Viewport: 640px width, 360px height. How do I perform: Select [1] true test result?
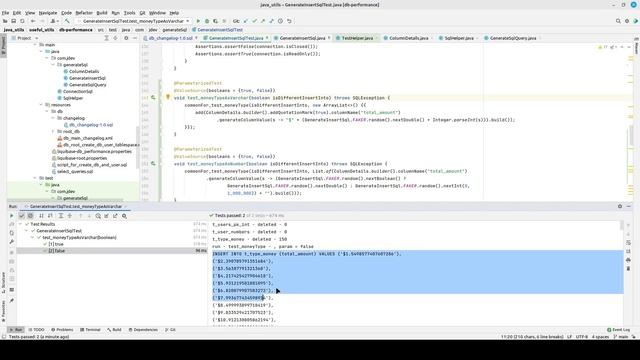[x=56, y=244]
